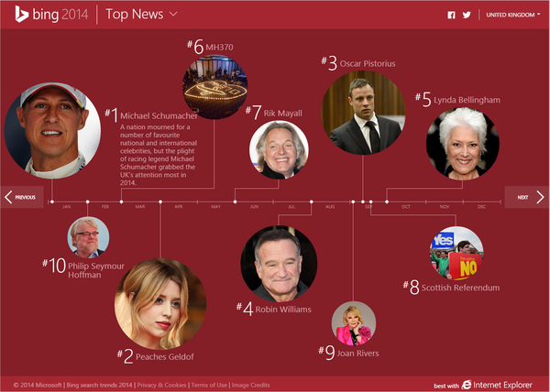Click the #5 Lynda Bellingham label
The image size is (550, 392).
pyautogui.click(x=457, y=100)
